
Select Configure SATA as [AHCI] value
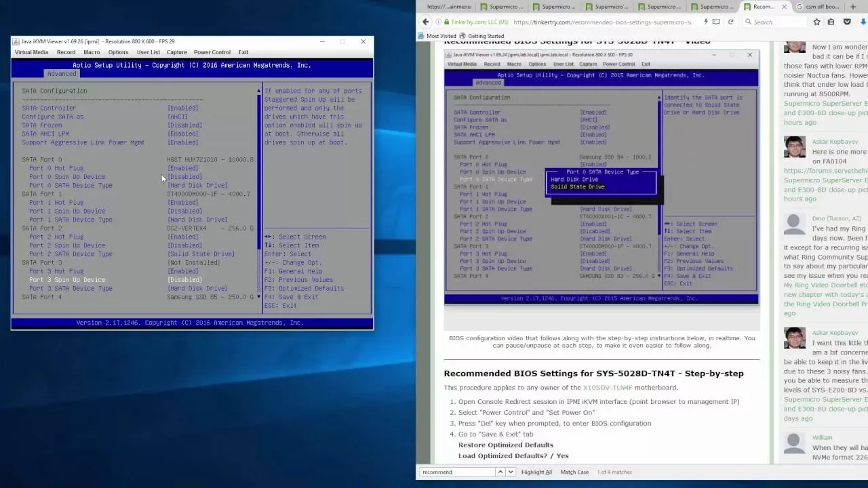point(178,117)
